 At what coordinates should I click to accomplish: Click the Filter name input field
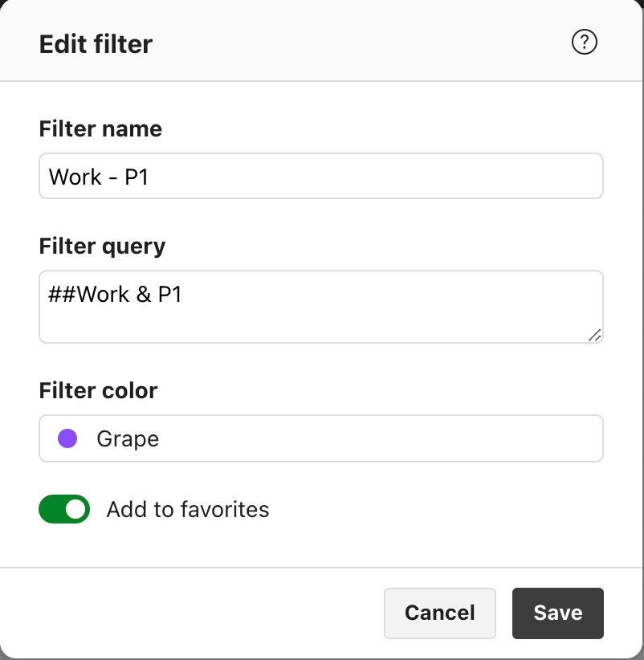click(x=321, y=175)
